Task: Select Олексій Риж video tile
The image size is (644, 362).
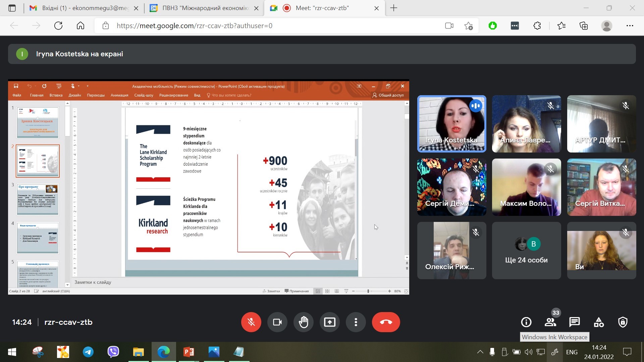Action: pos(451,250)
